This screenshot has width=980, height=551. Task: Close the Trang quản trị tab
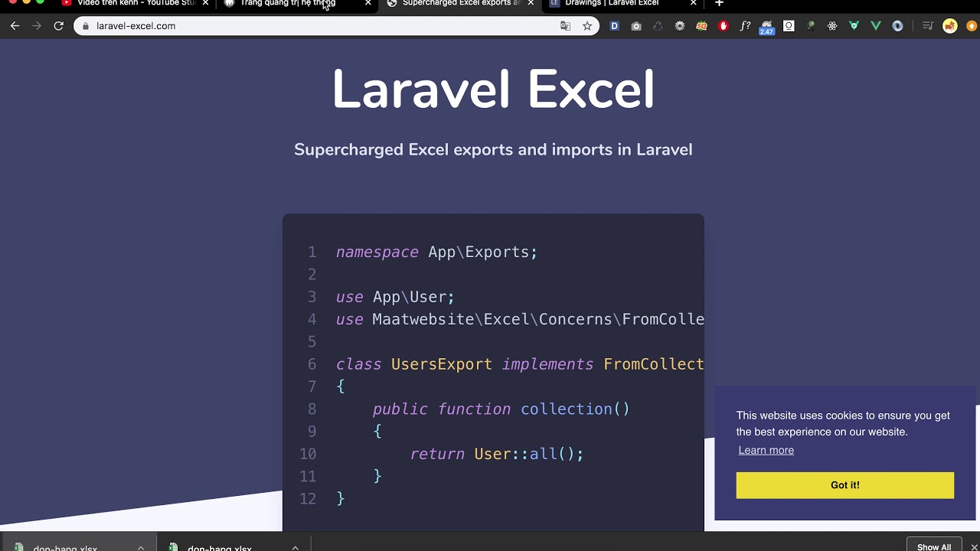368,3
